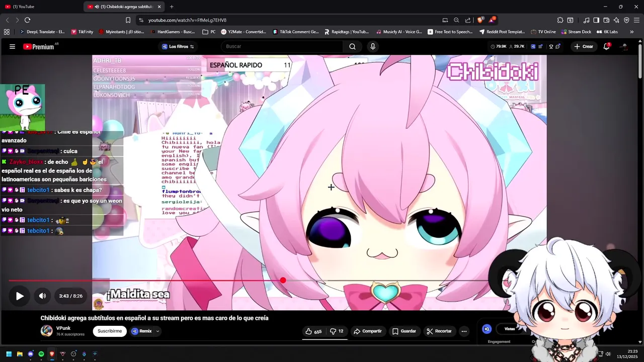This screenshot has width=644, height=362.
Task: Go to YouTube Premium home logo
Action: point(38,47)
